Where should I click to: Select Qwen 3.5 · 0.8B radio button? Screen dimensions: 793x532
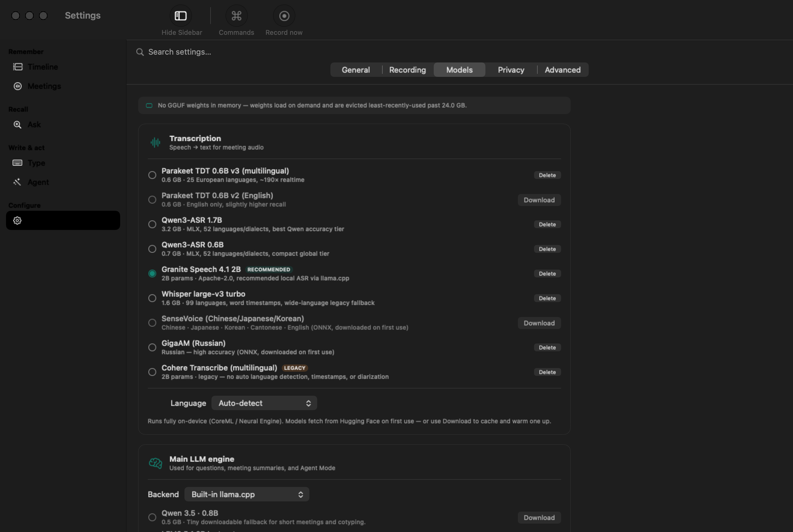click(x=152, y=517)
